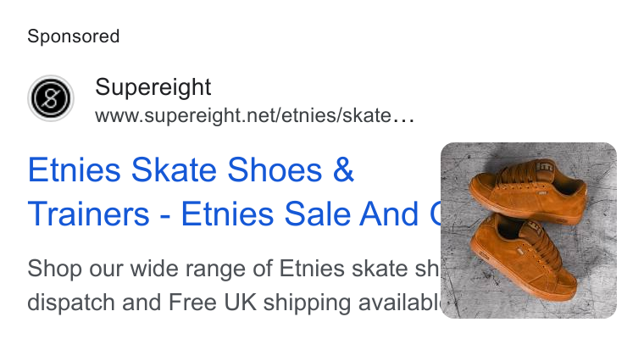The height and width of the screenshot is (339, 644).
Task: Click the Skate Shoes words in the headline
Action: coord(227,169)
